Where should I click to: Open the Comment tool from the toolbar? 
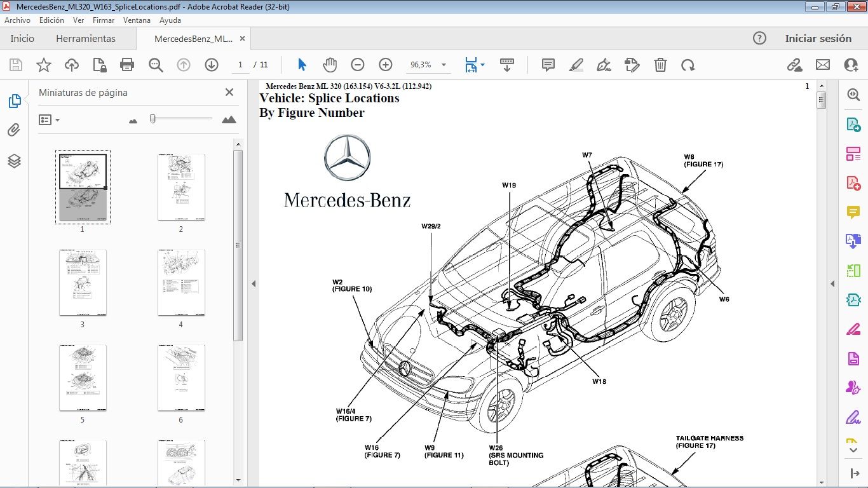(x=547, y=64)
